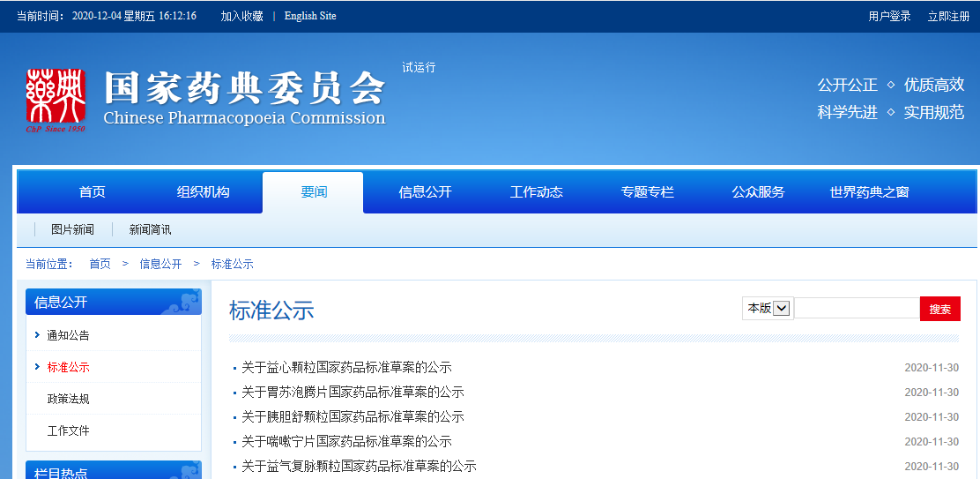Screen dimensions: 980x479
Task: Open the 首页 navigation tab
Action: [x=93, y=192]
